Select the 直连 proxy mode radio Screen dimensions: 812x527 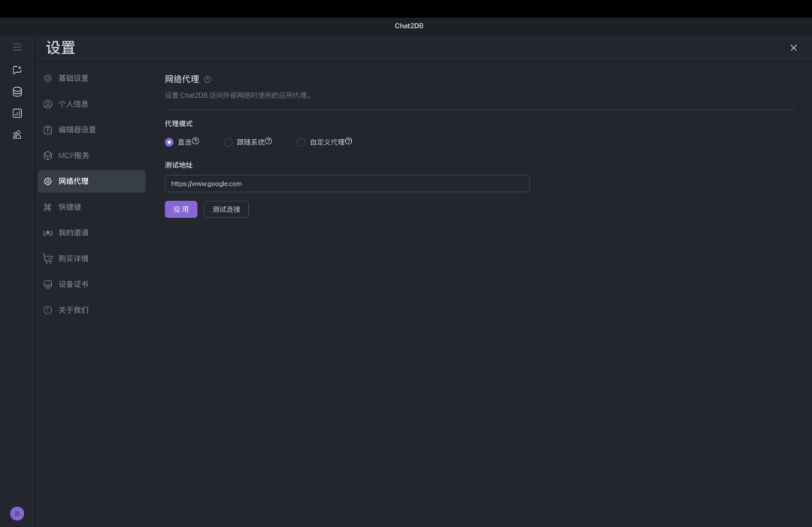(x=169, y=142)
